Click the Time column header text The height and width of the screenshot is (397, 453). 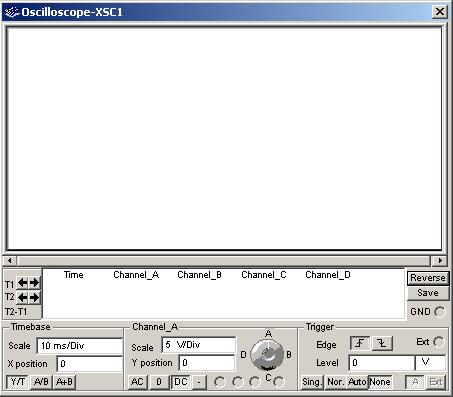74,275
